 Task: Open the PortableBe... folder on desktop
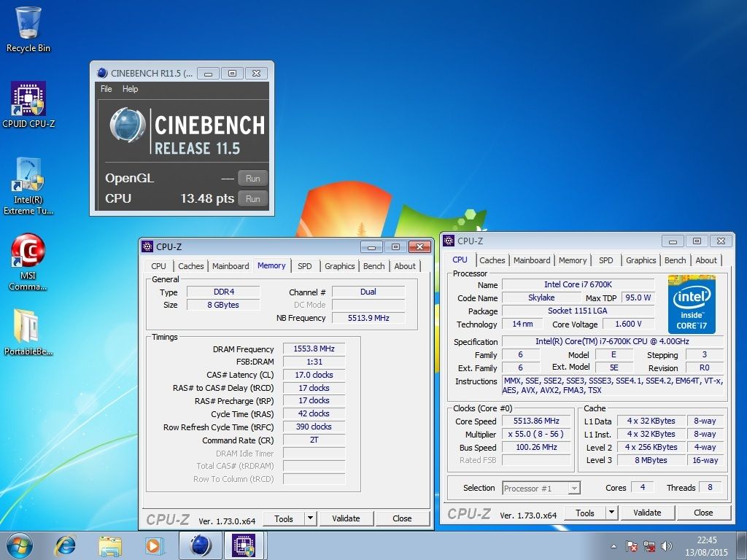28,331
